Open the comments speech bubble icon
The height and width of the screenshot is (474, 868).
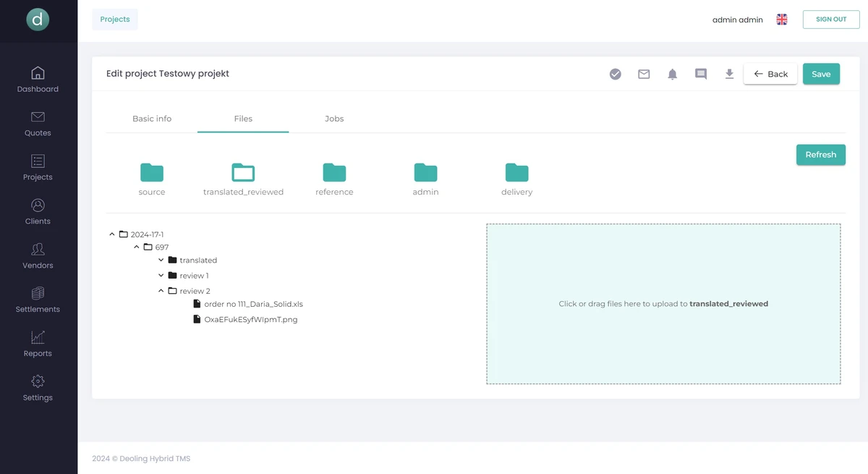point(701,74)
